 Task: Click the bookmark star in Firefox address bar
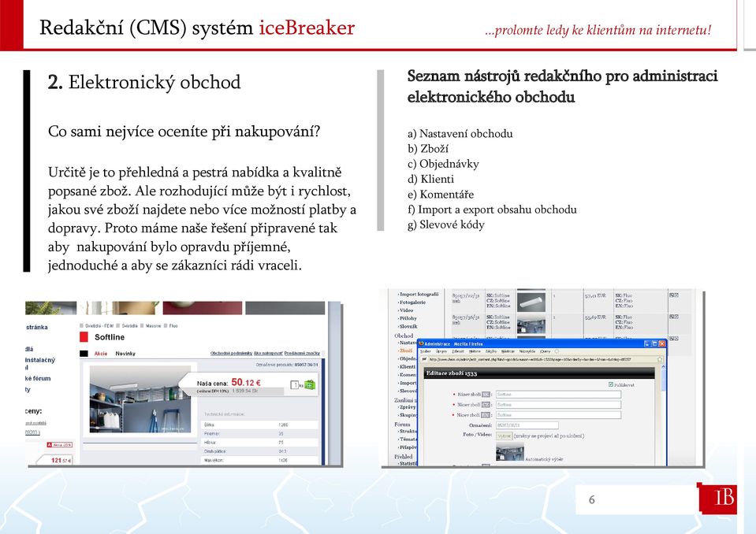pyautogui.click(x=660, y=359)
